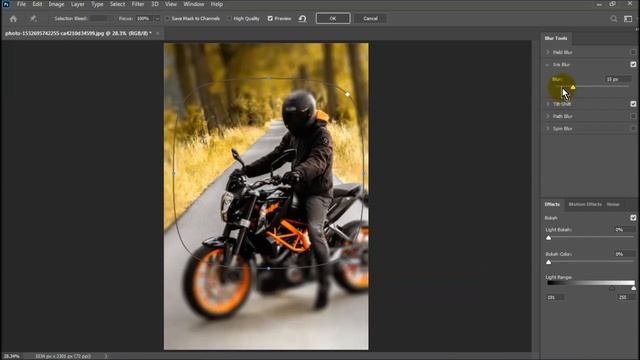Screen dimensions: 640x360
Task: Click the bottom ellipse handle of the iris blur
Action: tap(269, 269)
